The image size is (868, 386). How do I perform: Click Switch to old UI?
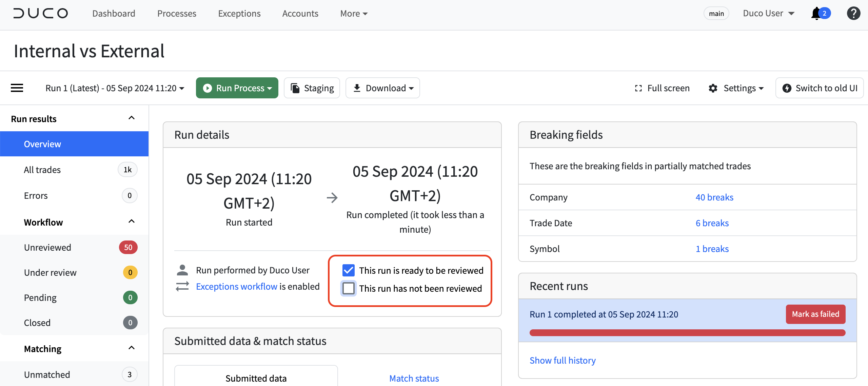click(x=820, y=88)
